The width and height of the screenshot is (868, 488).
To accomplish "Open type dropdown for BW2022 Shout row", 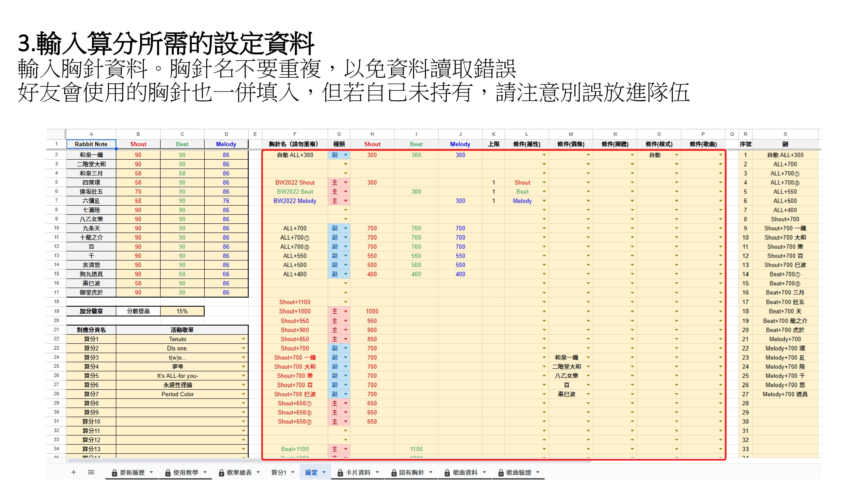I will coord(345,183).
